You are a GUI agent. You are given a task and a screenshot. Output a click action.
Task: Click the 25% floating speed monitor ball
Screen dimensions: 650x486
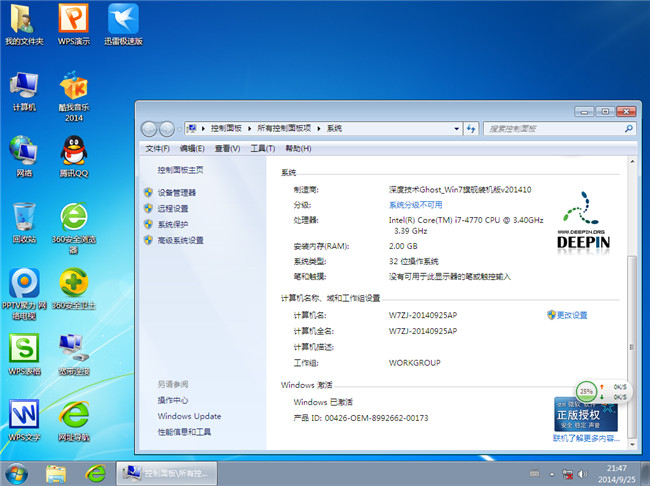point(586,391)
